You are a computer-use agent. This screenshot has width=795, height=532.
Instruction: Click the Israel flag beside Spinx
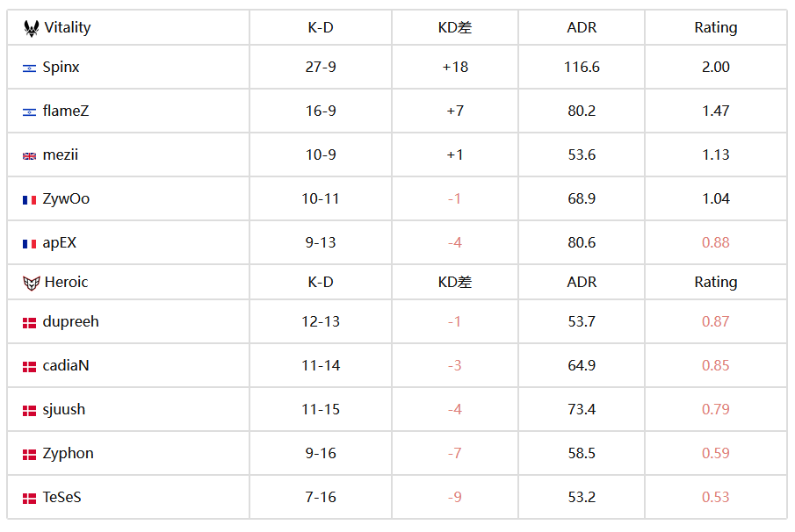click(29, 68)
